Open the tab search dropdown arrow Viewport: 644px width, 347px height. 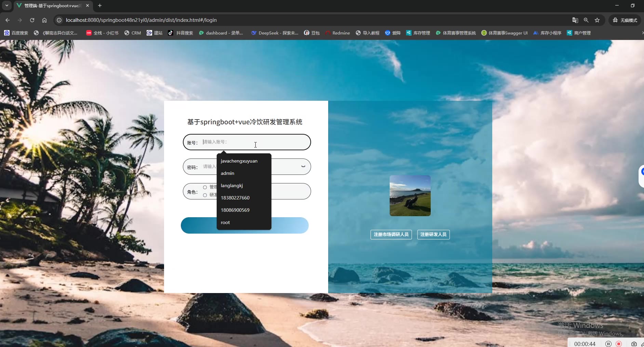coord(7,5)
